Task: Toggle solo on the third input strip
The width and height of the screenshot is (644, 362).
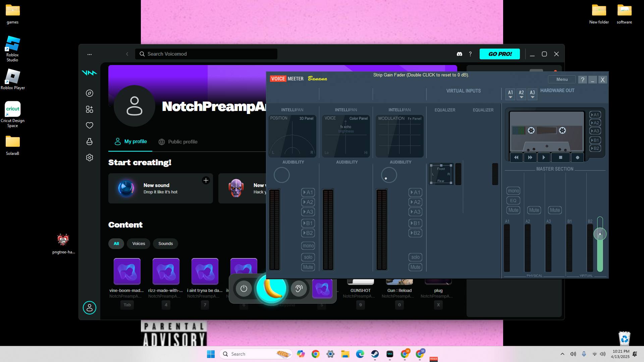Action: point(415,257)
